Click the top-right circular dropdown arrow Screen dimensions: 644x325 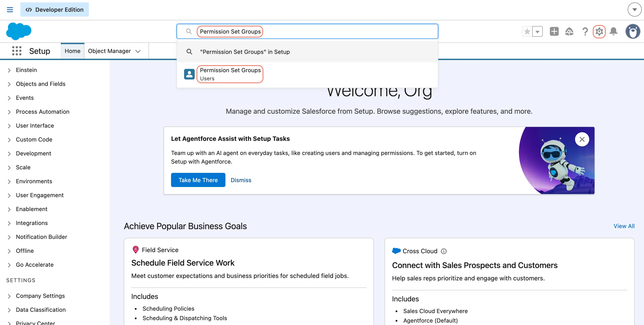coord(634,9)
